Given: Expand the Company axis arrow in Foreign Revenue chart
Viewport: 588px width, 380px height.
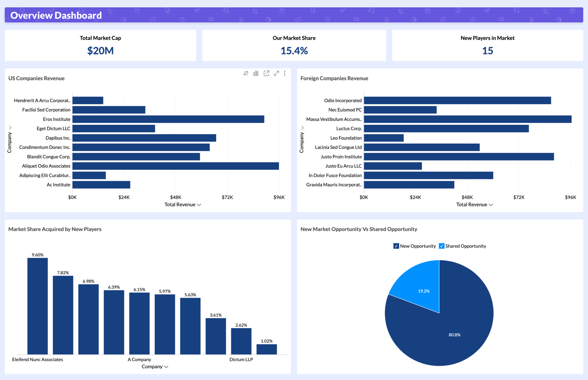Looking at the screenshot, I should 302,128.
